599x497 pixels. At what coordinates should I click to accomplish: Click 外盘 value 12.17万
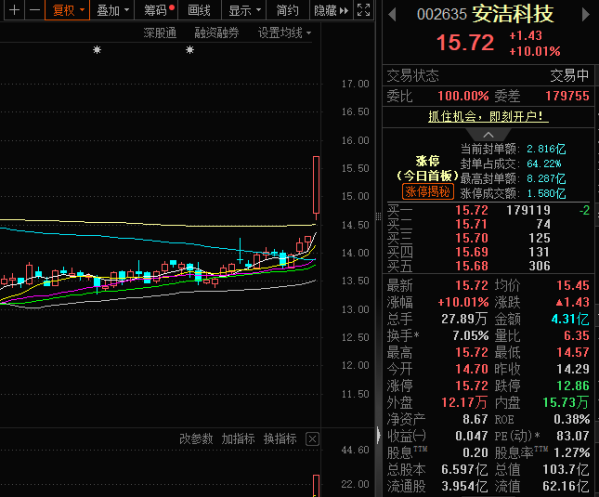point(465,402)
